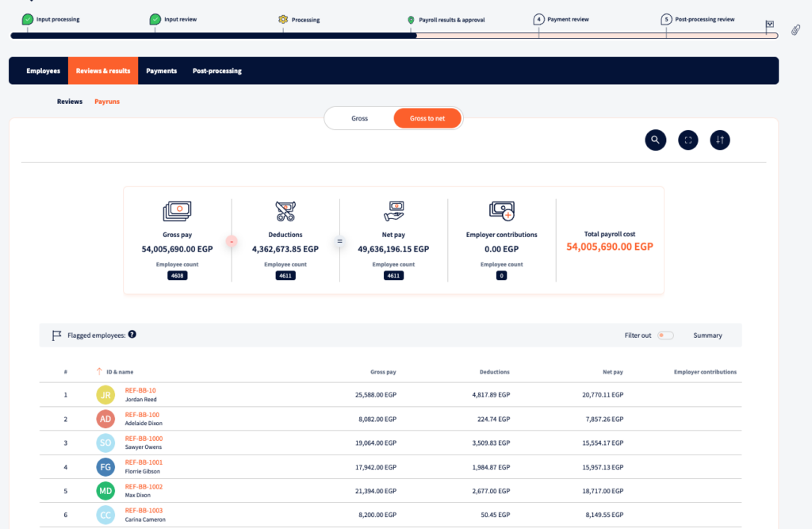The height and width of the screenshot is (529, 812).
Task: Click Jordan Reed's JR avatar
Action: pos(105,394)
